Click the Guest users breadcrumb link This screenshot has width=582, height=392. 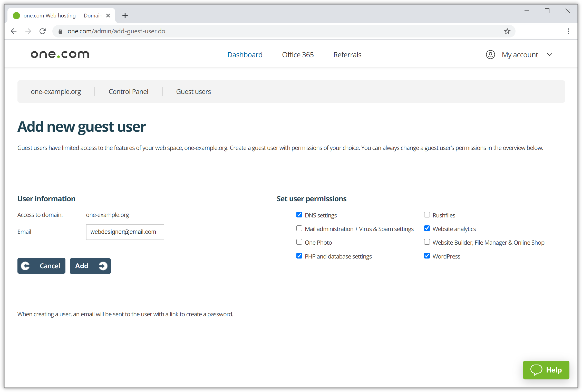[x=194, y=91]
